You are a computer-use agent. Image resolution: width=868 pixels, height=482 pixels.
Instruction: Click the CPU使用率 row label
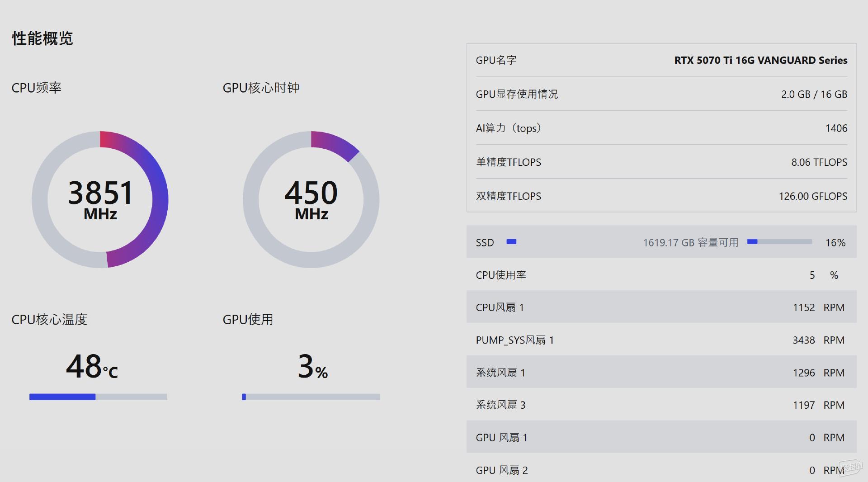tap(501, 275)
